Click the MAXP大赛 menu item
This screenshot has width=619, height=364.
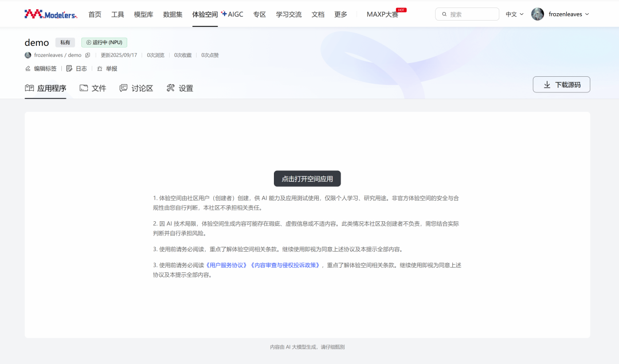(383, 14)
